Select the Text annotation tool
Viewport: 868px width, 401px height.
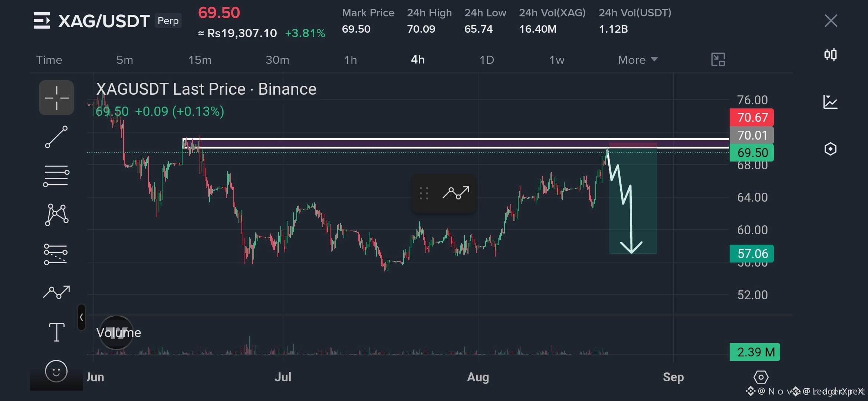56,332
